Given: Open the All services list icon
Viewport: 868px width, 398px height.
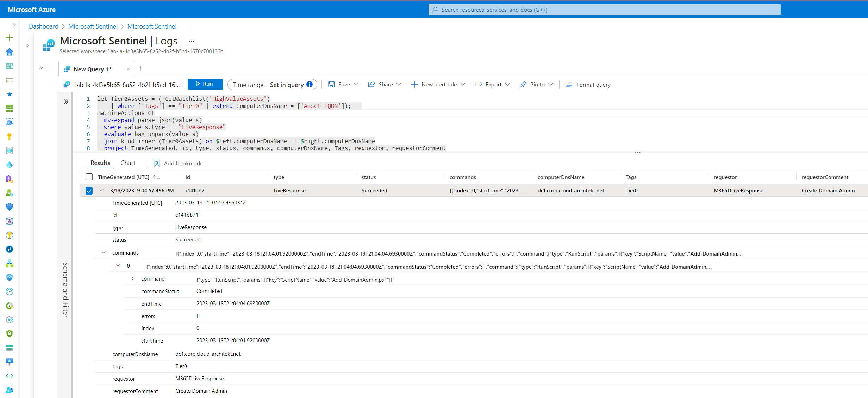Looking at the screenshot, I should click(10, 80).
